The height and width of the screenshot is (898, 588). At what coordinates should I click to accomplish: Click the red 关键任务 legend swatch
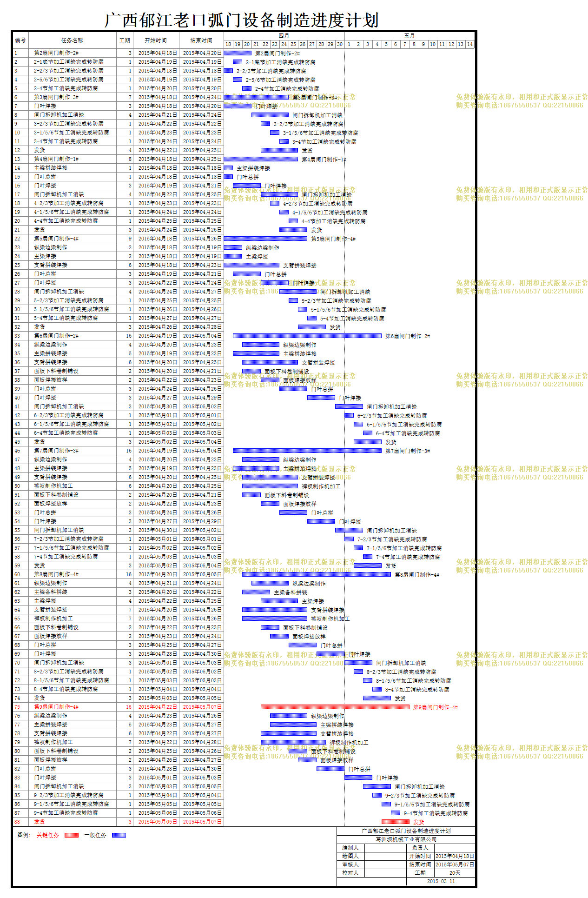point(72,835)
